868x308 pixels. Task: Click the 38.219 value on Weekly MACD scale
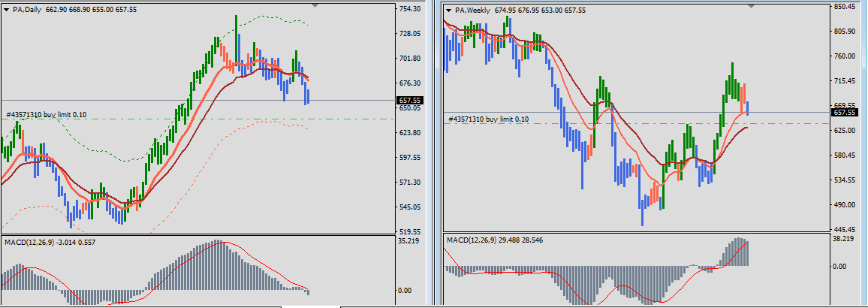click(842, 239)
